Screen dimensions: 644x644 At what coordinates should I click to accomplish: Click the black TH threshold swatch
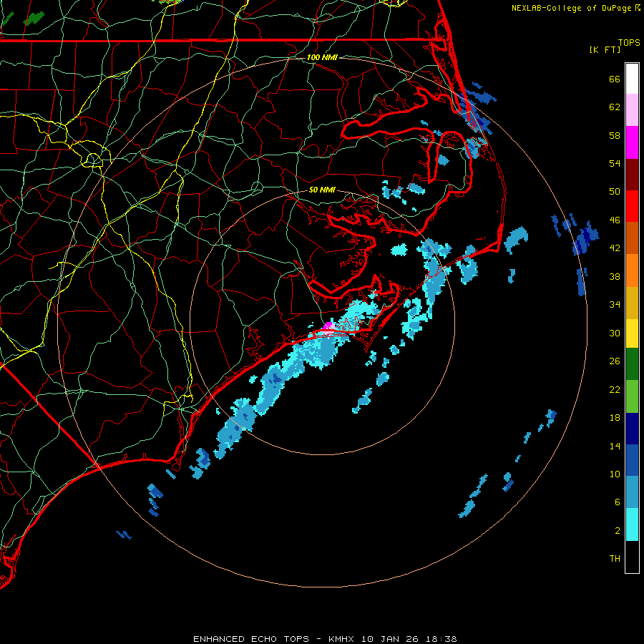pos(632,557)
